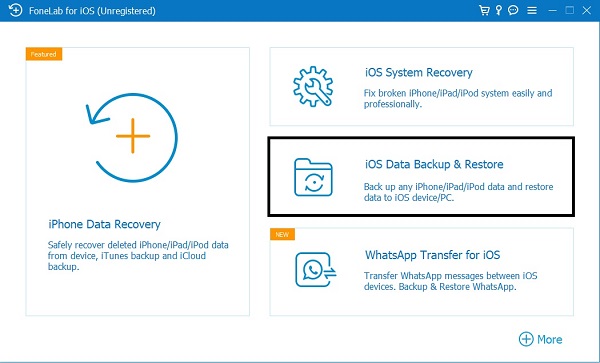Viewport: 600px width, 363px height.
Task: Open the More tools link
Action: point(541,339)
